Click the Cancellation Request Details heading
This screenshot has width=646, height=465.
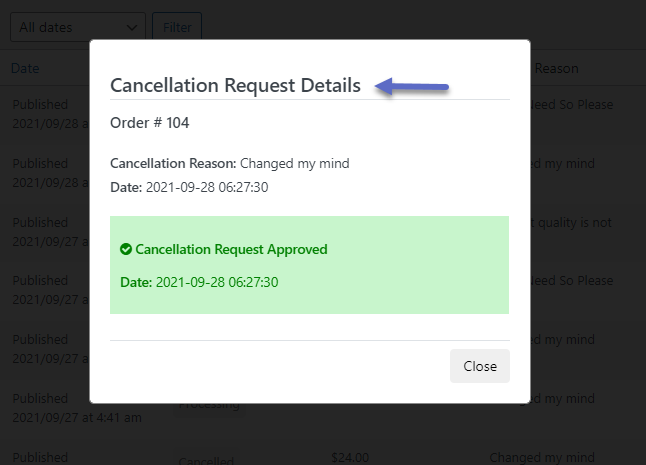(x=235, y=86)
